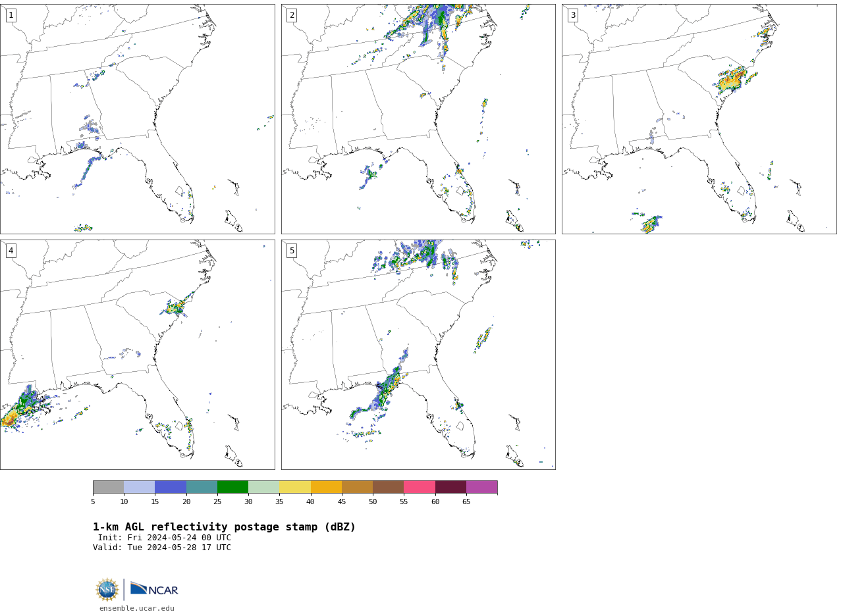Click the pink 55-60 dBZ swatch
Viewport: 843px width, 616px height.
pyautogui.click(x=420, y=487)
